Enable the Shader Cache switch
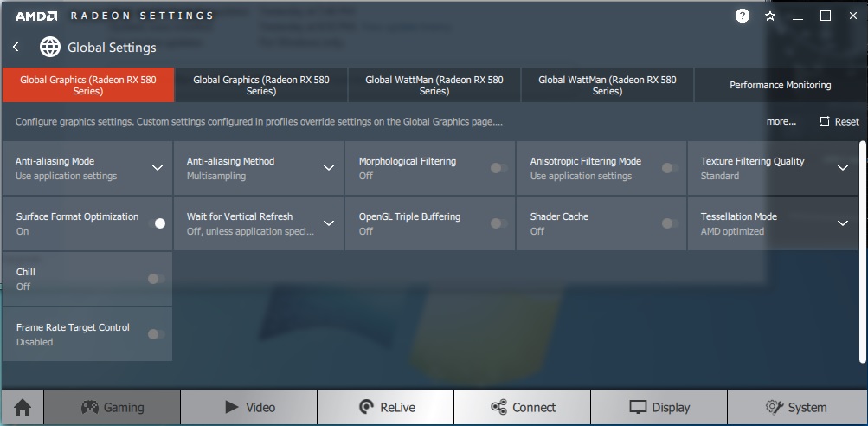 [x=669, y=223]
